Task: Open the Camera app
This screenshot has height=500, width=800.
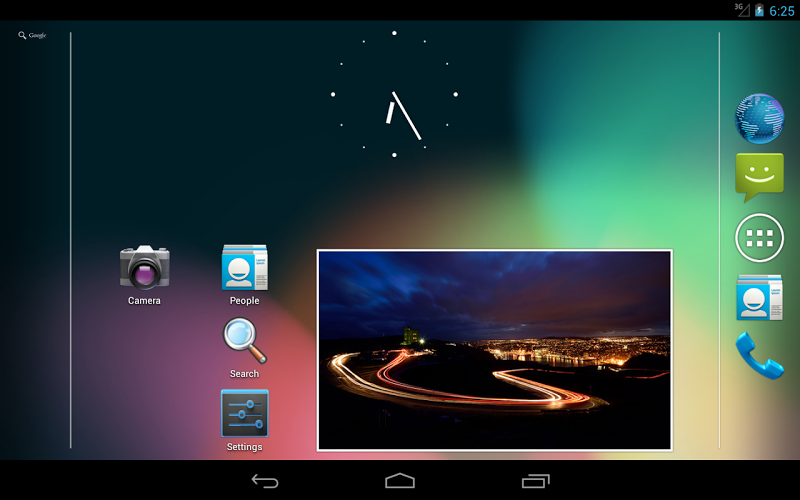Action: coord(144,274)
